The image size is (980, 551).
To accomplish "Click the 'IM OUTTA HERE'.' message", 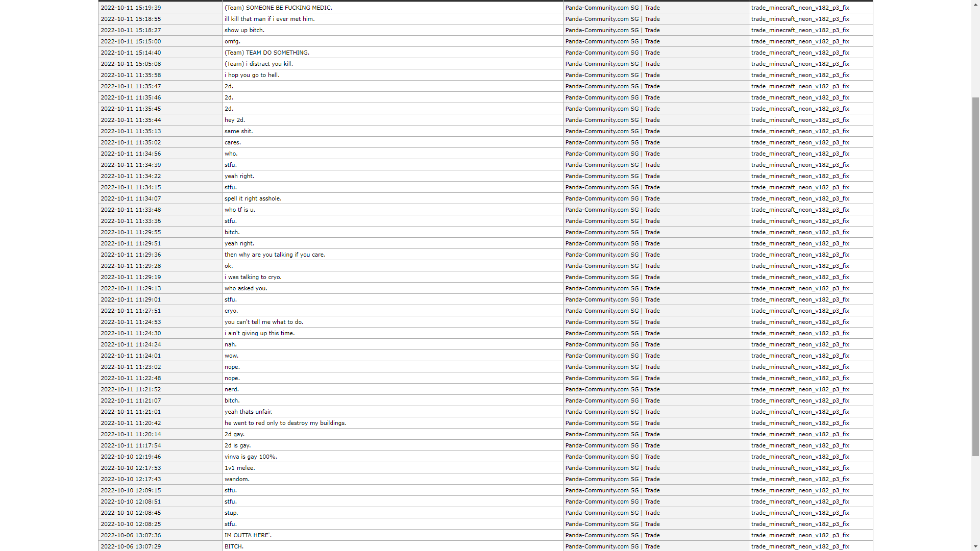I will tap(248, 535).
